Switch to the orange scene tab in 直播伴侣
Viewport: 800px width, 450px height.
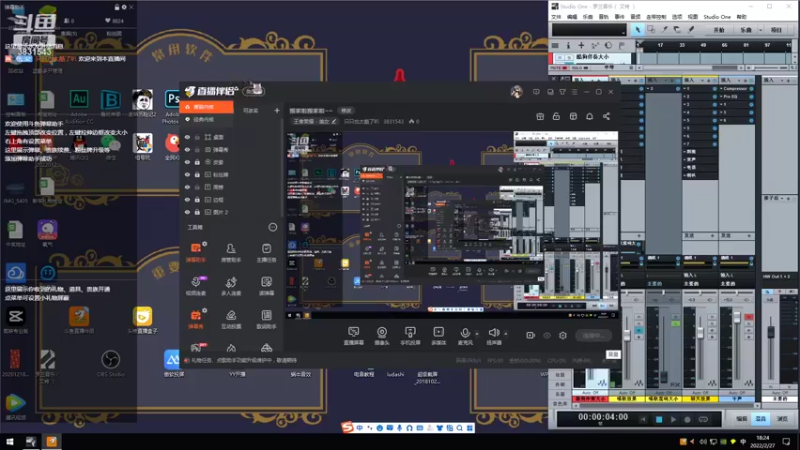pos(207,107)
